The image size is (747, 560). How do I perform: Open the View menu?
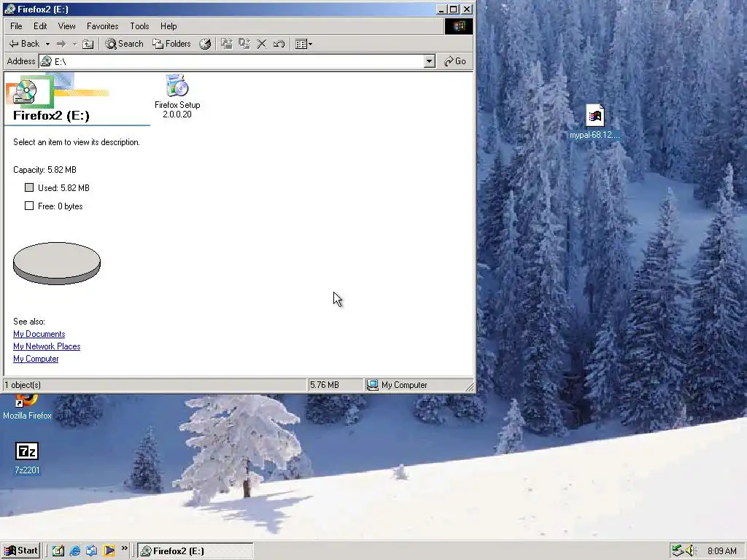click(x=66, y=26)
